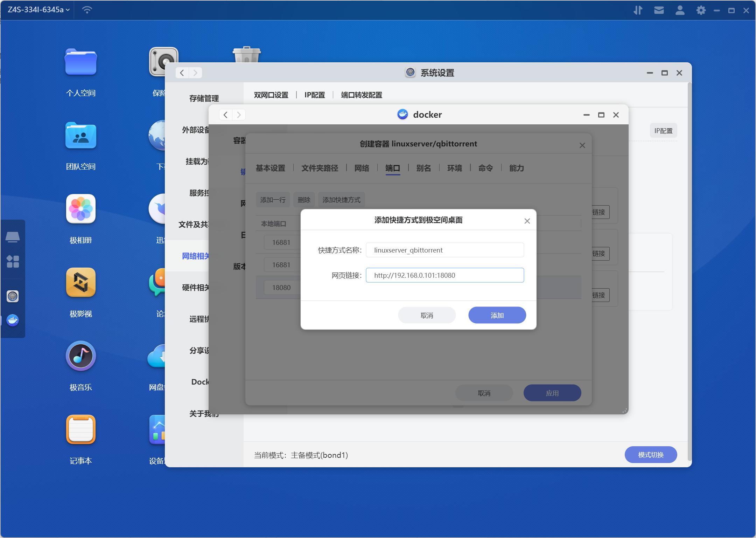Click 添加 to confirm the shortcut

497,315
